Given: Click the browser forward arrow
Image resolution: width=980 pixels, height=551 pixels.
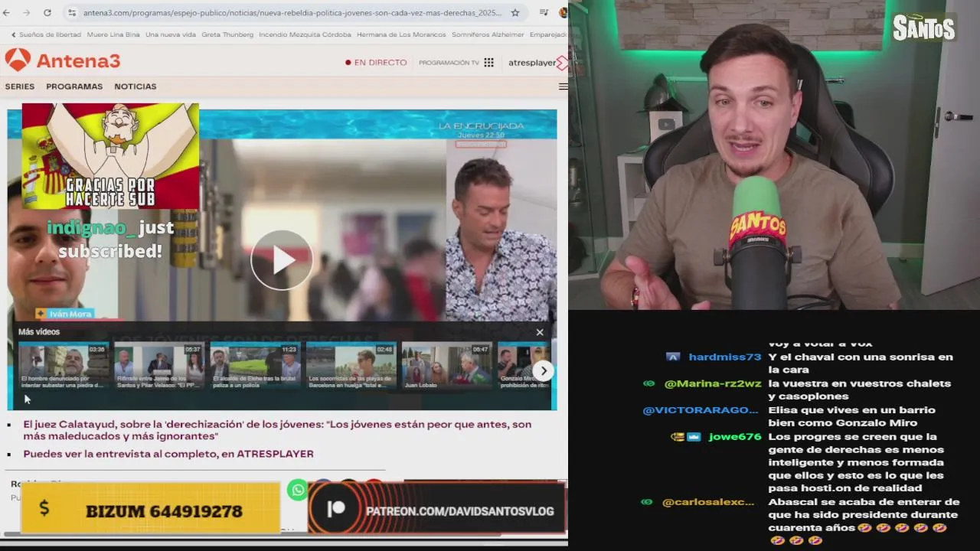Looking at the screenshot, I should tap(28, 13).
